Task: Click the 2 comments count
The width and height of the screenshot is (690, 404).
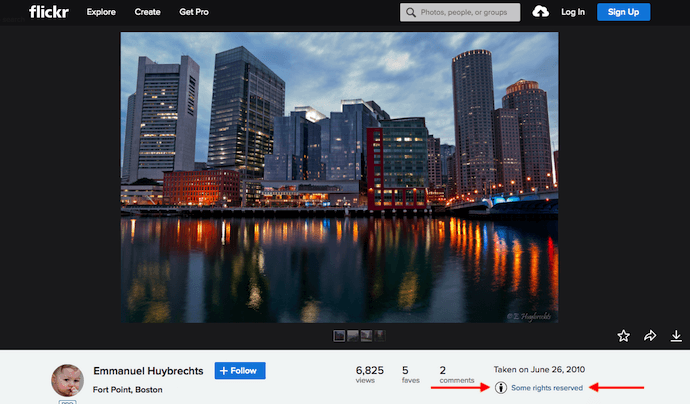Action: tap(457, 374)
